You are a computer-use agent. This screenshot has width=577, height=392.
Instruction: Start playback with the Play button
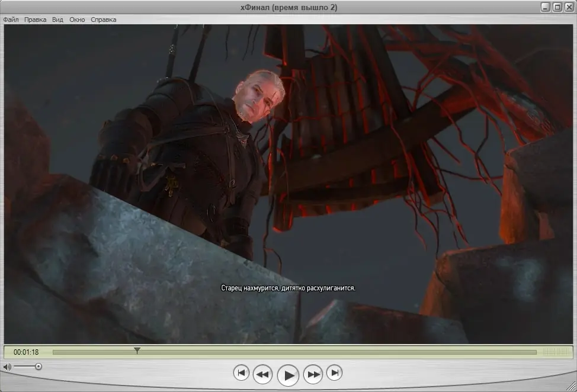tap(288, 375)
